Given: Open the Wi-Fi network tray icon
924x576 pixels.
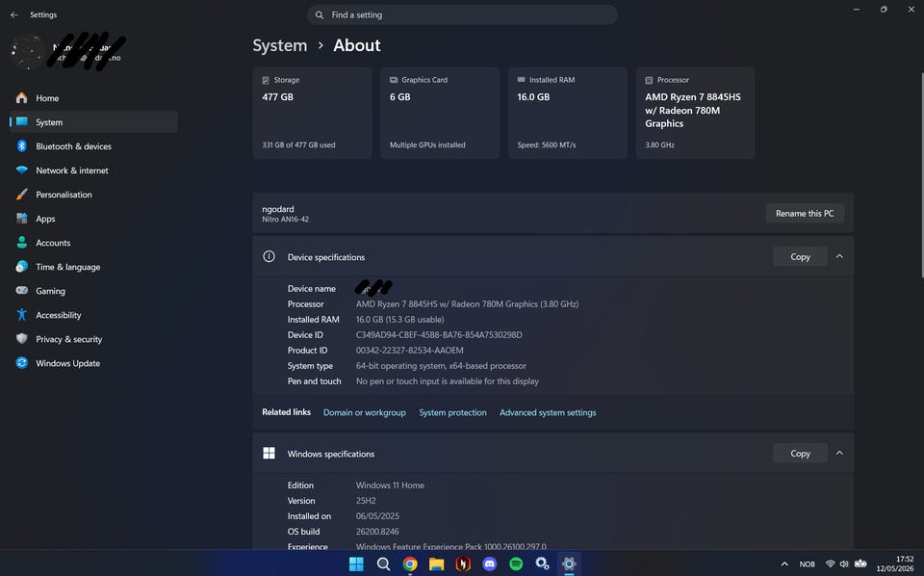Looking at the screenshot, I should click(x=831, y=564).
